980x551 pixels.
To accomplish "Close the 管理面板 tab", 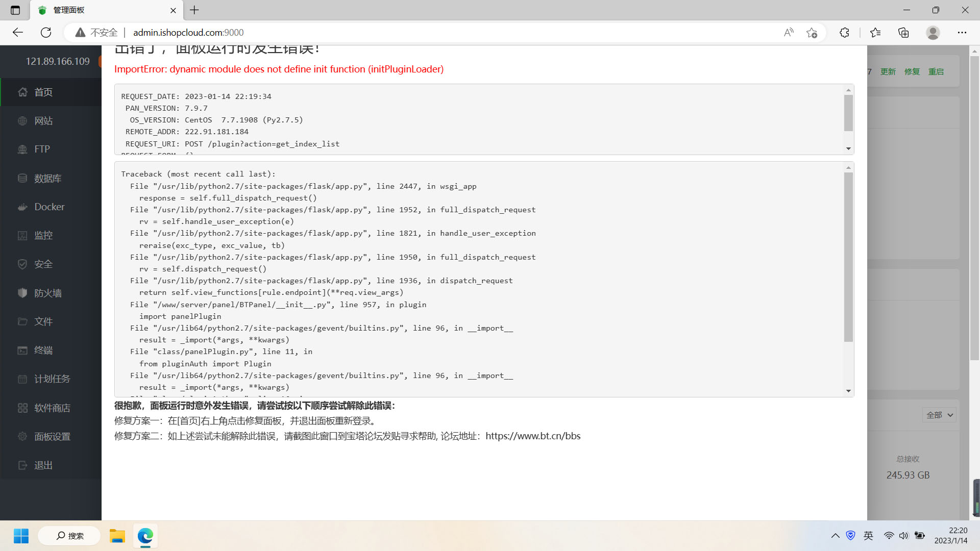I will tap(173, 10).
